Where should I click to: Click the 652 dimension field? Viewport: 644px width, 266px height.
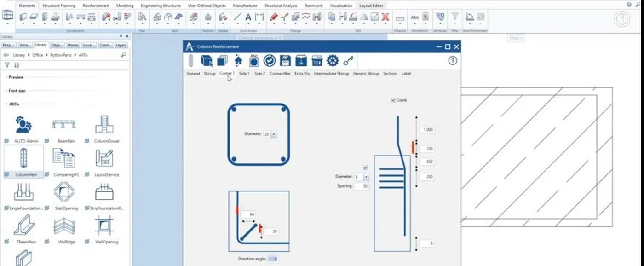(427, 162)
